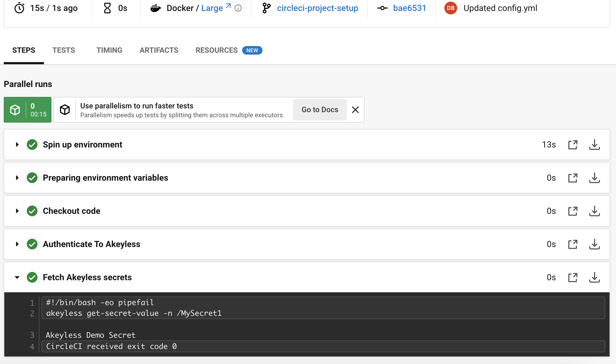The image size is (616, 364).
Task: Expand the Preparing environment variables step
Action: pyautogui.click(x=17, y=178)
